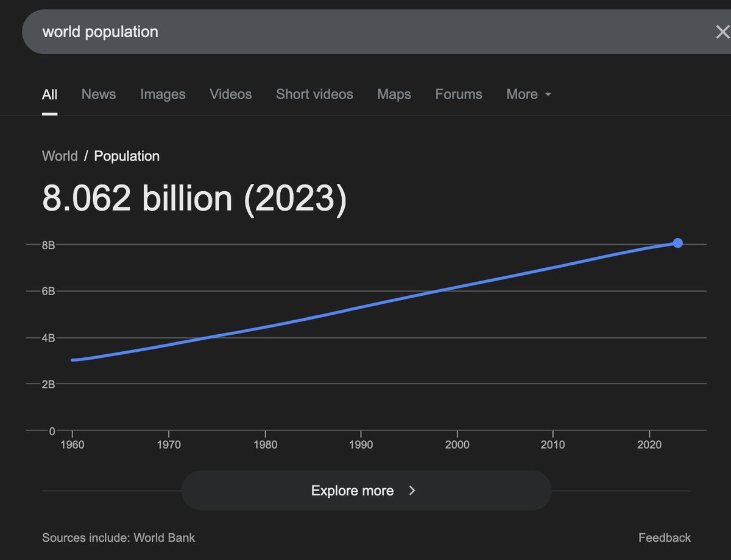Click the Population breadcrumb label
Screen dimensions: 731x560
point(127,156)
